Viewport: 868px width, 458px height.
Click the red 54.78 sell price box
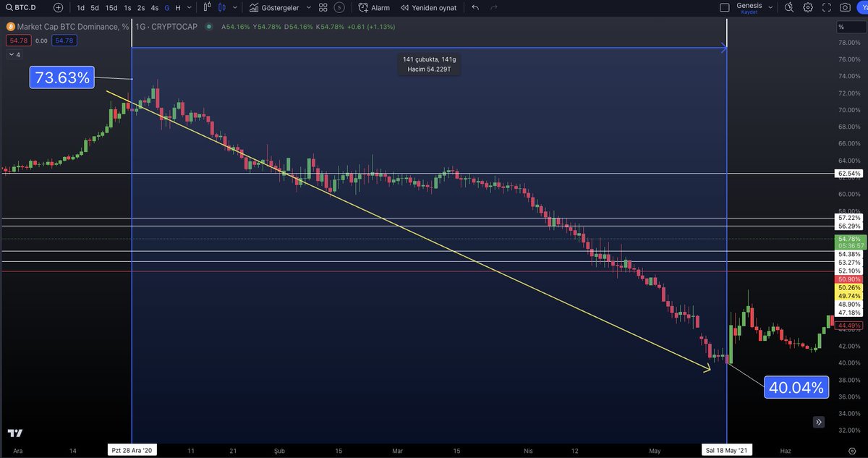click(x=17, y=41)
